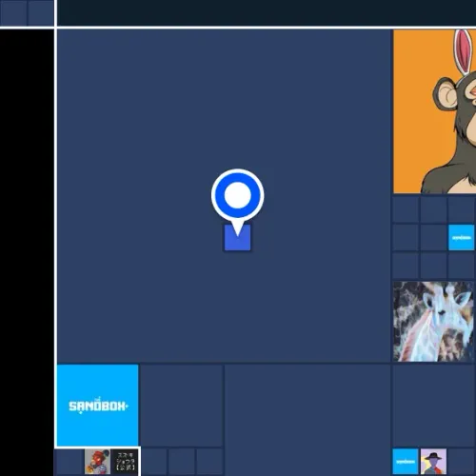This screenshot has width=476, height=476.
Task: Select the empty estate directly below the giraffe artwork
Action: click(434, 406)
